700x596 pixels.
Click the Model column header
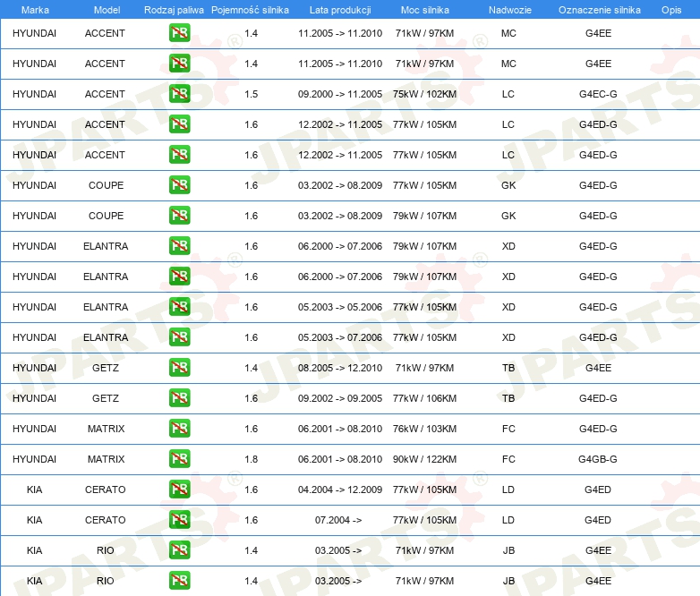(x=107, y=10)
